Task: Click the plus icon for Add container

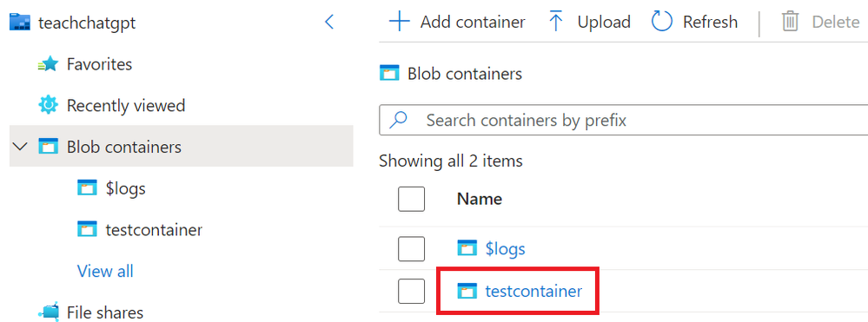Action: (399, 22)
